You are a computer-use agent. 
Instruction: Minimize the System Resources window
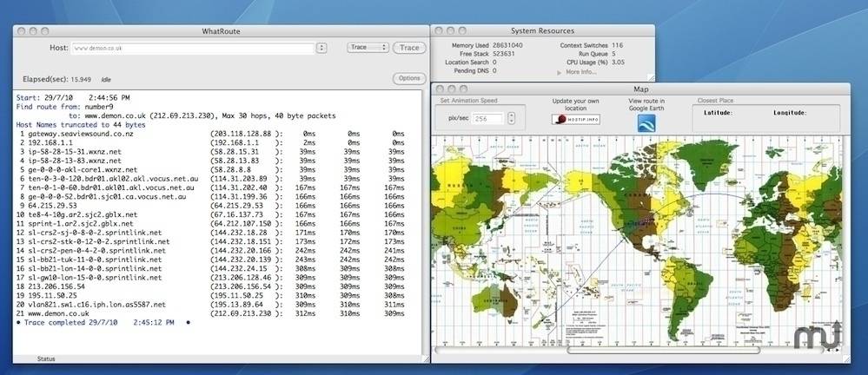tap(452, 31)
